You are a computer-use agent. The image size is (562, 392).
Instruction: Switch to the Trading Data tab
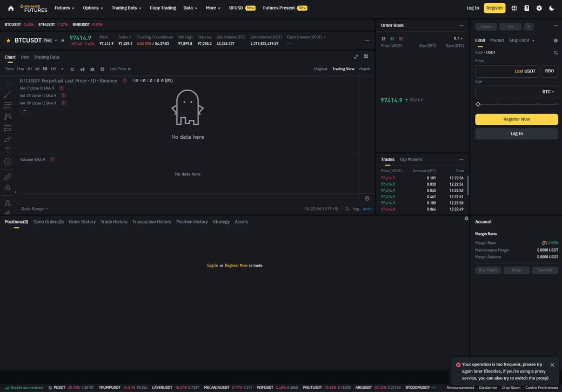tap(46, 57)
